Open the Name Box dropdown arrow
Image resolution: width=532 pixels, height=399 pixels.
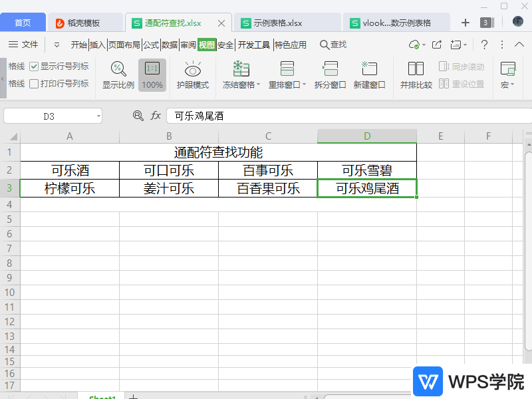pyautogui.click(x=98, y=116)
